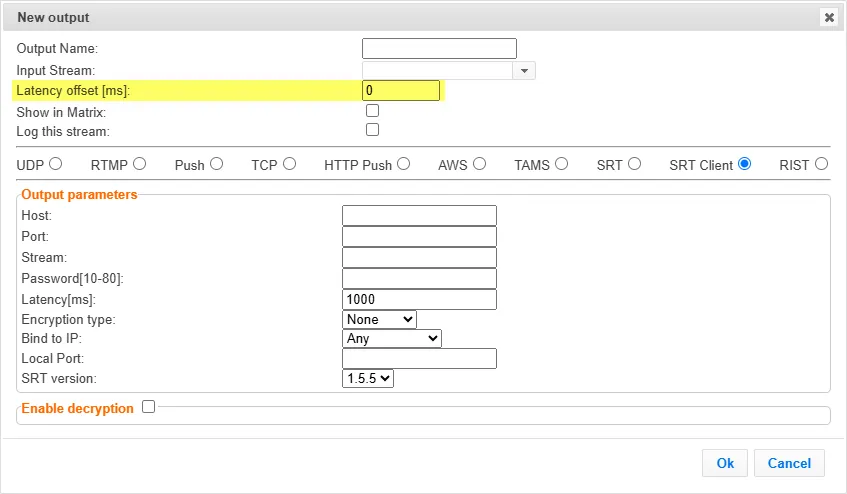Viewport: 847px width, 494px height.
Task: Click the New output dialog title
Action: coord(53,17)
